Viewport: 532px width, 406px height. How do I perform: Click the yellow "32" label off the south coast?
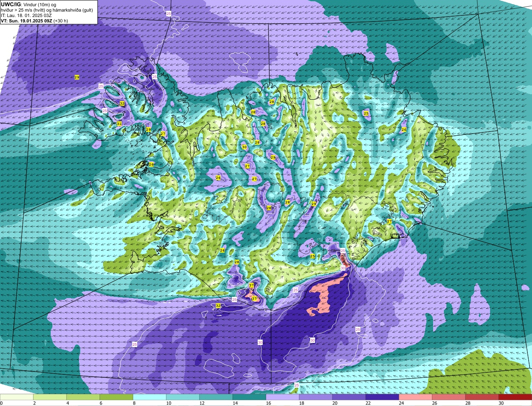click(x=218, y=306)
